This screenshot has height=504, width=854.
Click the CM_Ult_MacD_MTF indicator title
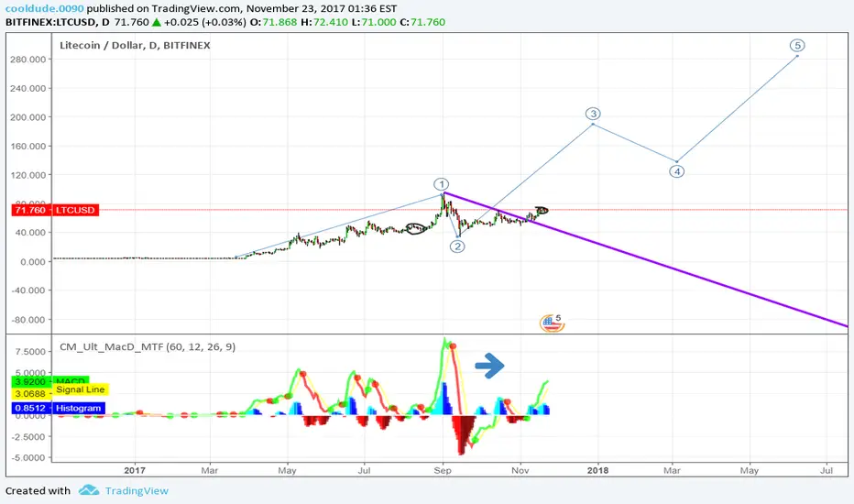point(147,347)
